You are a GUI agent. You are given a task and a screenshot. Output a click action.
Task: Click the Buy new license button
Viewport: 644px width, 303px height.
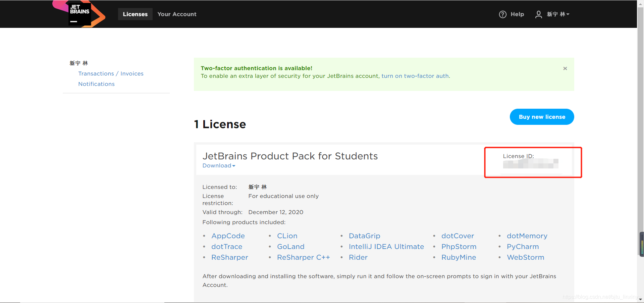tap(542, 117)
